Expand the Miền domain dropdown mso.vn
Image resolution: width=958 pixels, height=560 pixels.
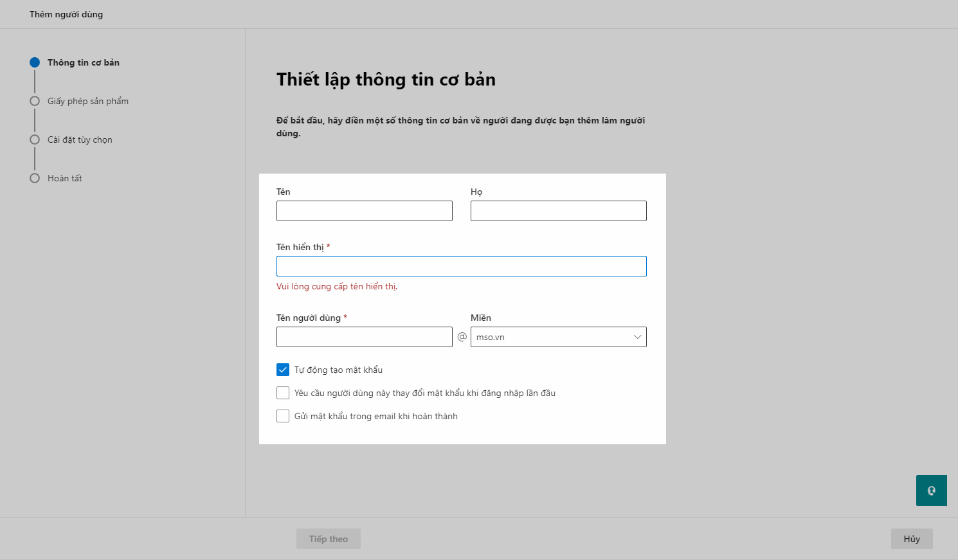558,337
